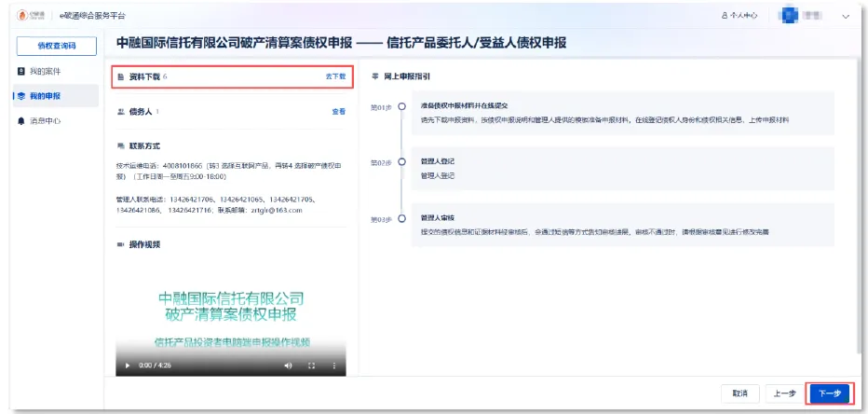Open 我的案件 in the sidebar
The width and height of the screenshot is (868, 414).
[45, 72]
